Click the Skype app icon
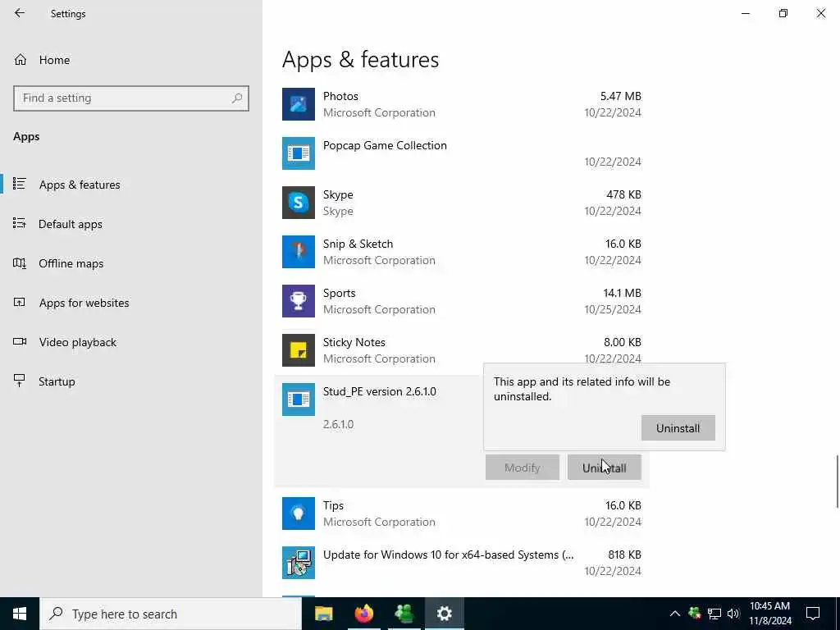Viewport: 840px width, 630px height. click(299, 203)
